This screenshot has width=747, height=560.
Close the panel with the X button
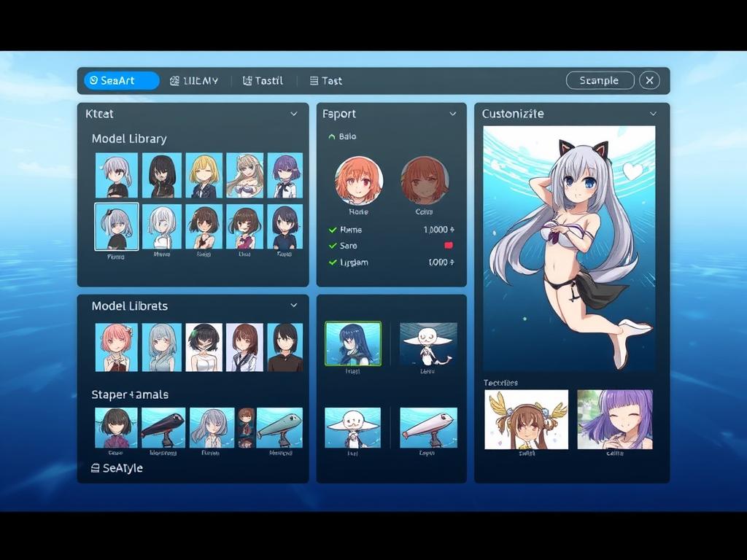649,80
